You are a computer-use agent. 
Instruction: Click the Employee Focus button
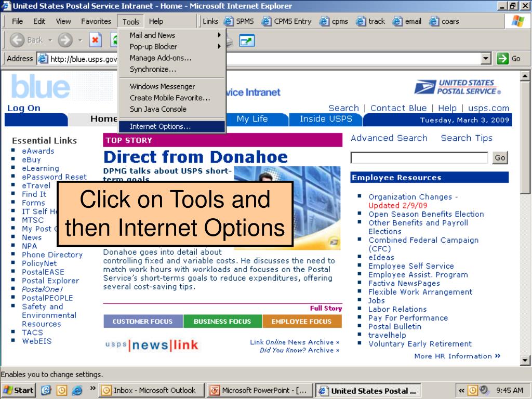302,321
